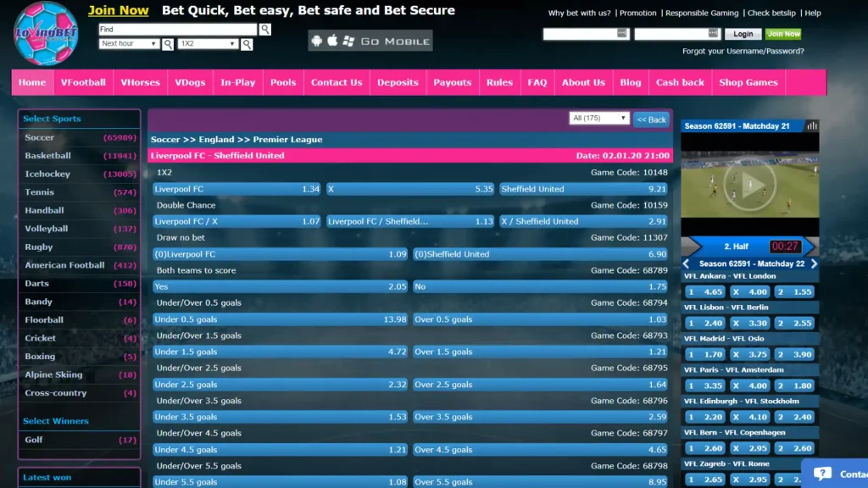Click the LovingBET football logo
868x488 pixels.
coord(46,33)
